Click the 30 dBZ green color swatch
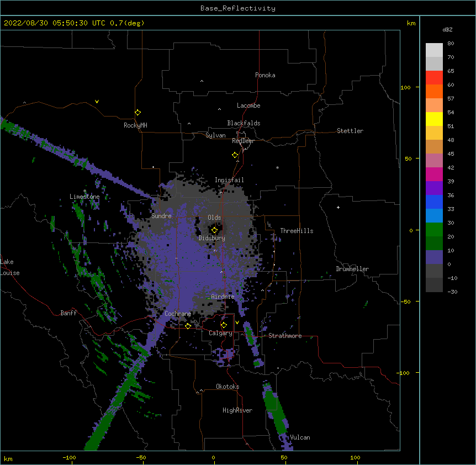Image resolution: width=476 pixels, height=465 pixels. pos(434,230)
